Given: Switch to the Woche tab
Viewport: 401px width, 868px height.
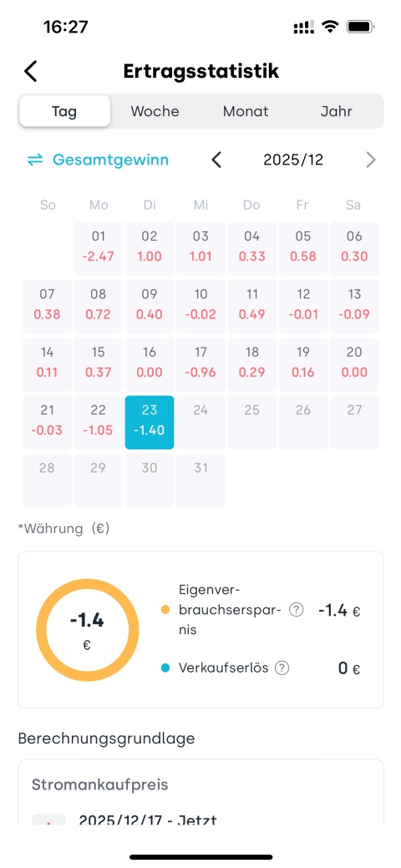Looking at the screenshot, I should (x=155, y=111).
